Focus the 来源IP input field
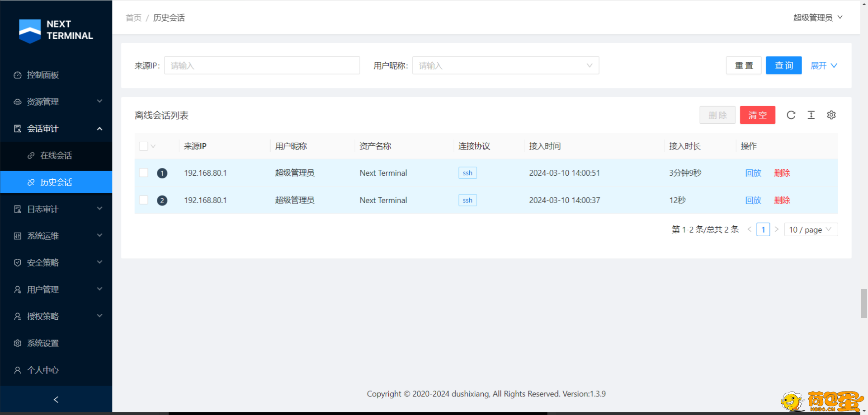 point(262,65)
